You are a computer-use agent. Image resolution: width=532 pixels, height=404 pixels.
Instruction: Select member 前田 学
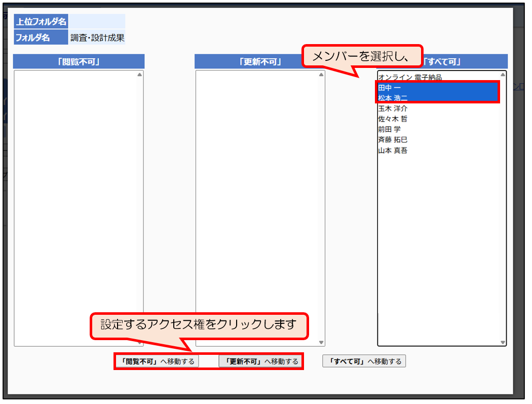(x=389, y=129)
